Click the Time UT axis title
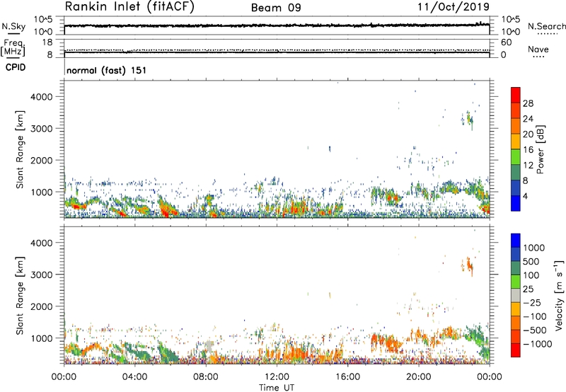Viewport: 566px width, 392px height. (x=277, y=388)
